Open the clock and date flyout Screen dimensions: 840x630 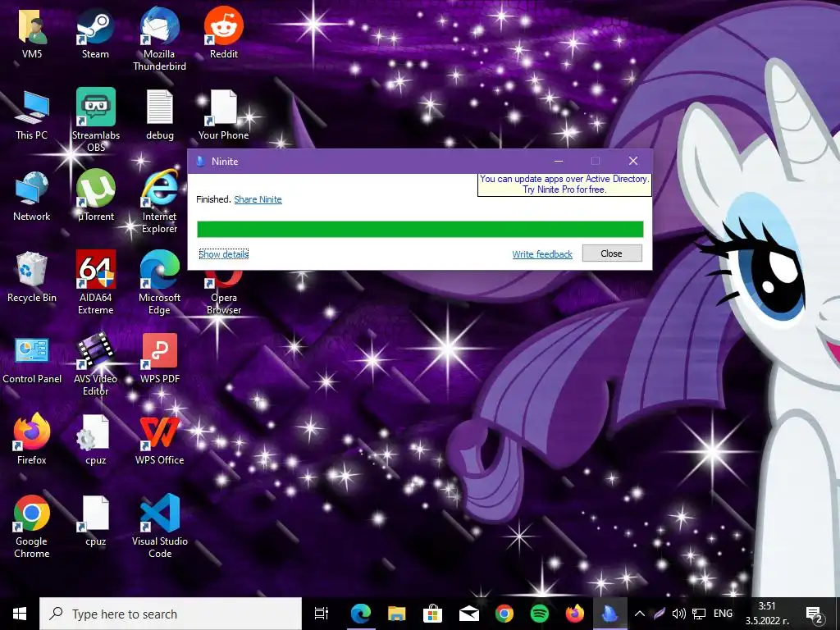[x=767, y=614]
